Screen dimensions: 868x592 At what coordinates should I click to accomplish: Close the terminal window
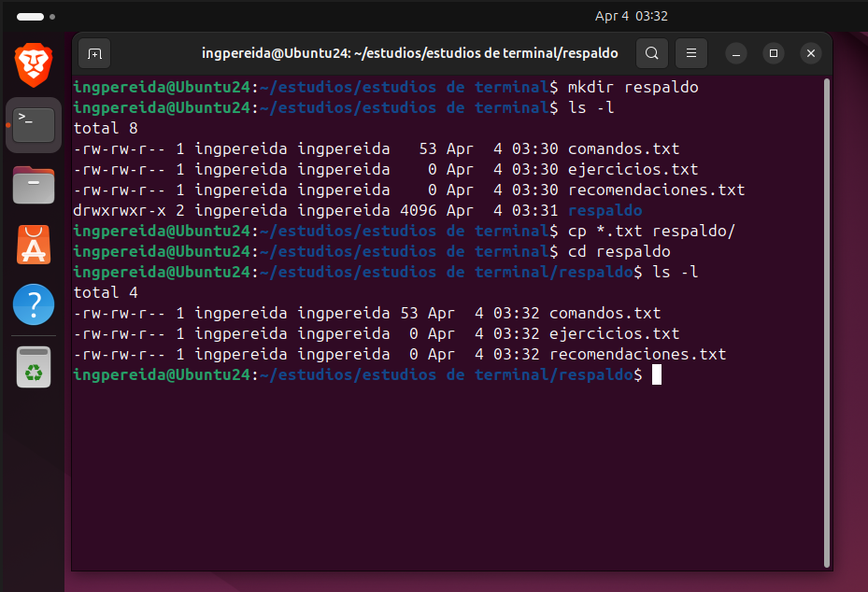811,53
